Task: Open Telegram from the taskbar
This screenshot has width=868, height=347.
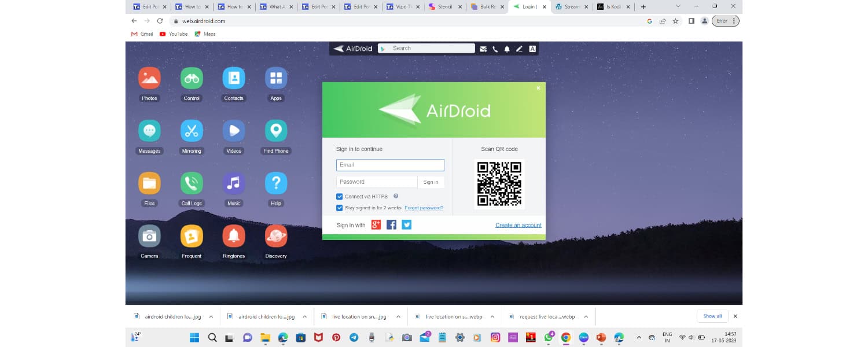Action: (354, 337)
